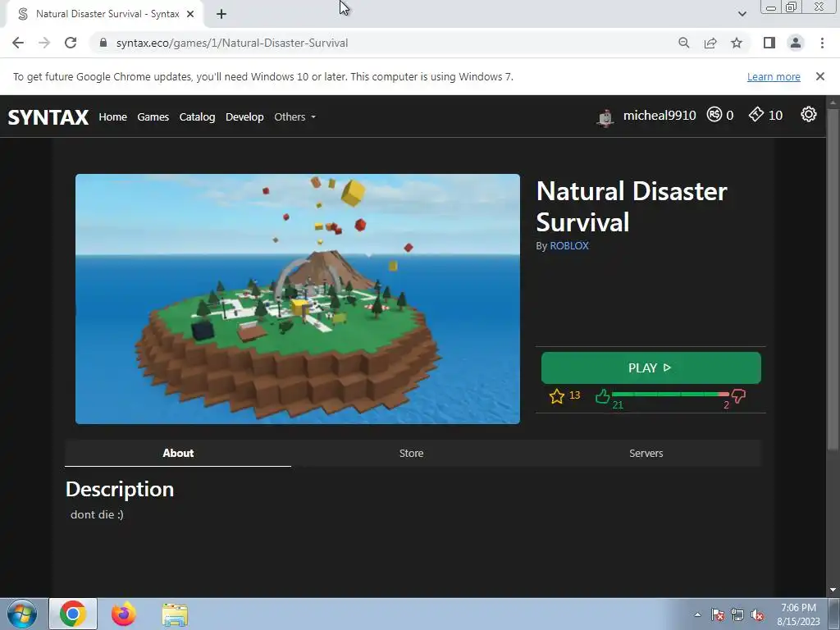
Task: Select the About tab
Action: (178, 453)
